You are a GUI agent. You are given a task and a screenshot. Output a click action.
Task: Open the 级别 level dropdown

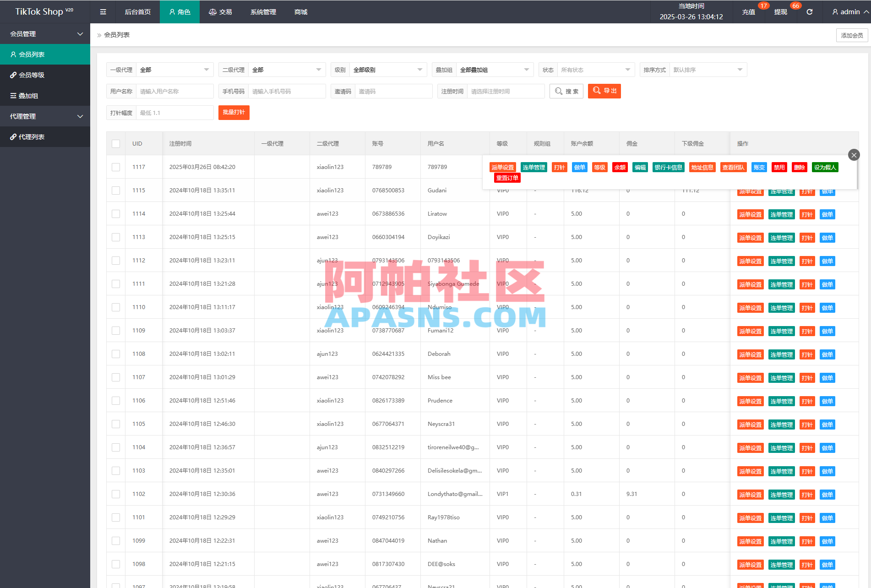tap(387, 70)
